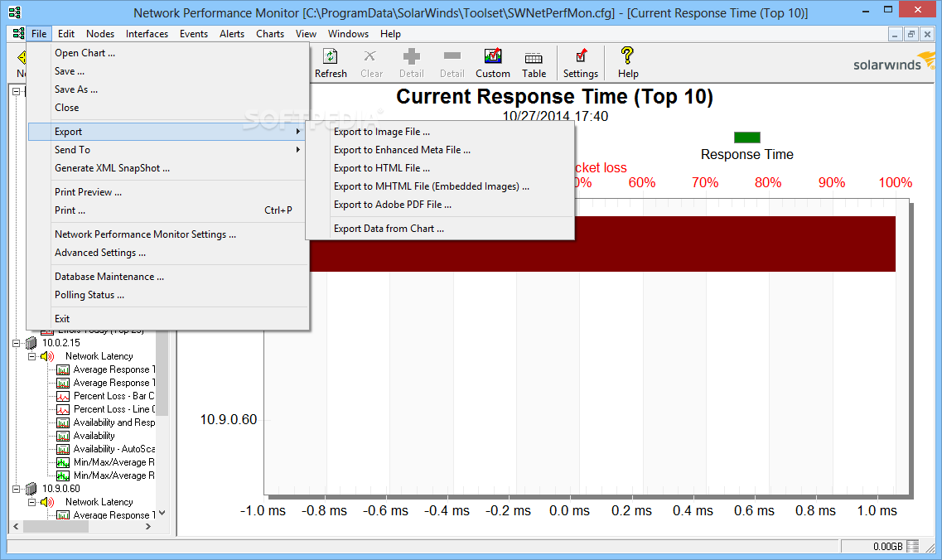Select Export Data from Chart
Image resolution: width=942 pixels, height=560 pixels.
(x=440, y=229)
